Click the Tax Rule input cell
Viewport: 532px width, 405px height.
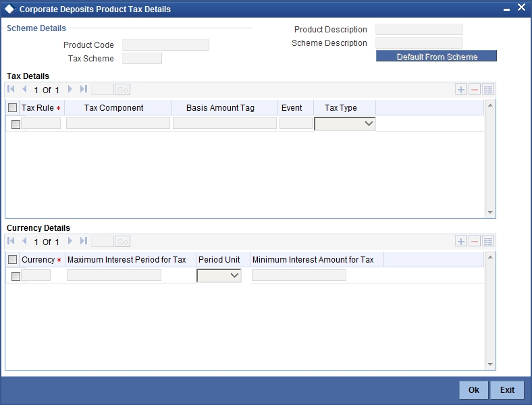[41, 123]
